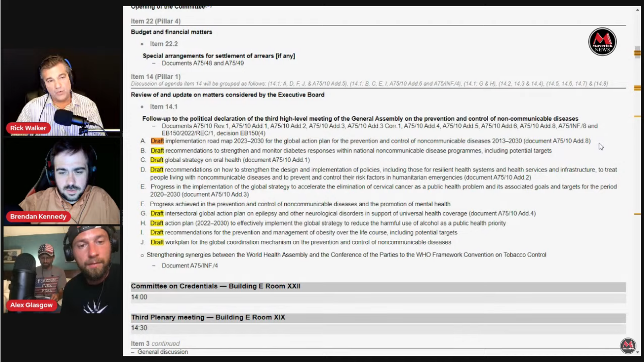Click the "14:30" time row

378,328
